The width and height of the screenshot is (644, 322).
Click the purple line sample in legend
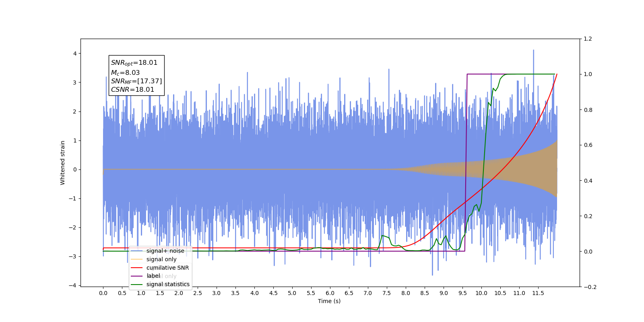pyautogui.click(x=137, y=276)
